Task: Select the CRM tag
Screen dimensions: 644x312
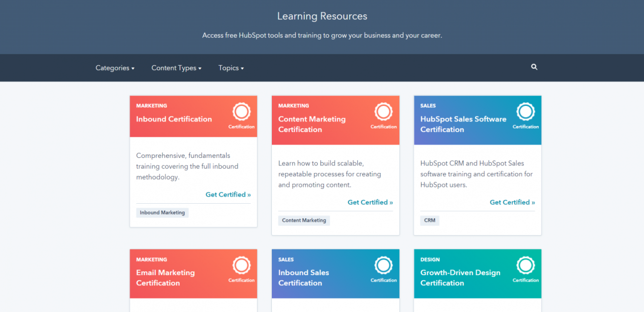Action: (x=430, y=220)
